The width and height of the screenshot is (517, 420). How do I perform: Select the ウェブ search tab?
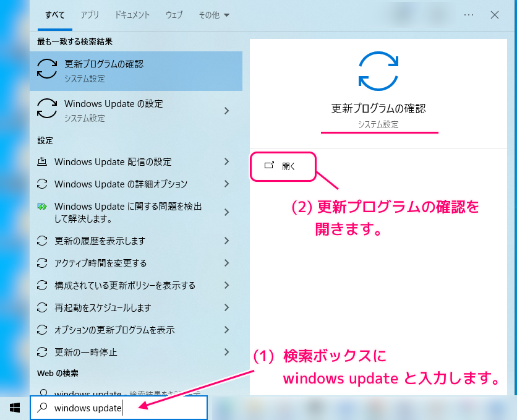[x=174, y=15]
